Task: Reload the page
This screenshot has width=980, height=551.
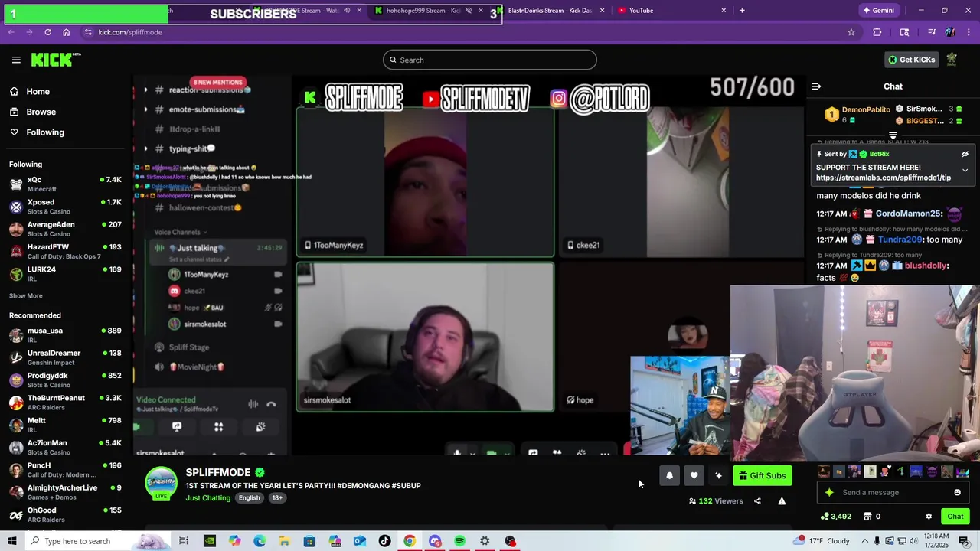Action: [47, 32]
